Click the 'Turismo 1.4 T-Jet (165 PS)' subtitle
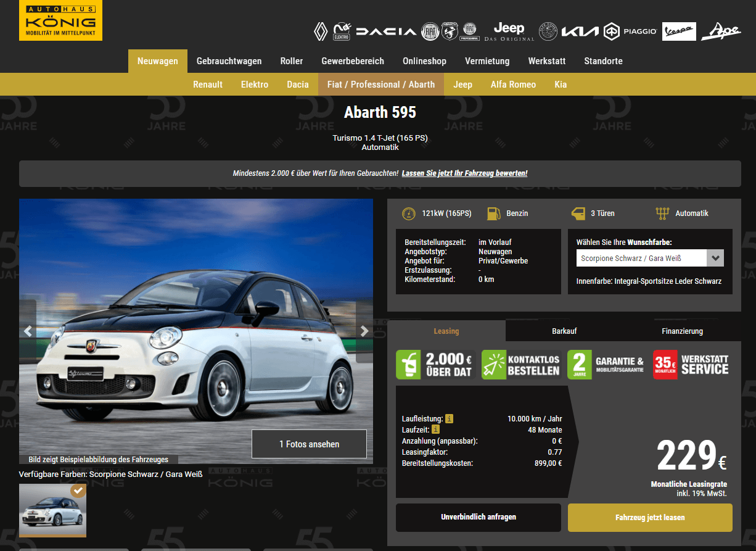 click(380, 138)
